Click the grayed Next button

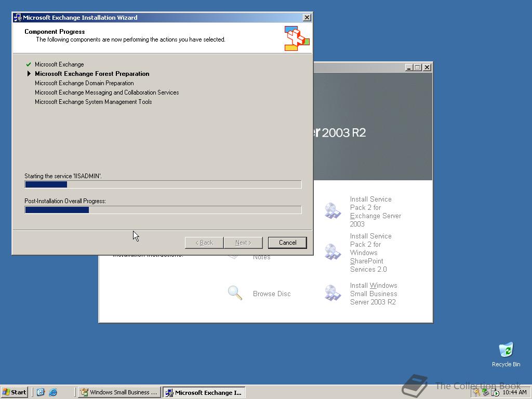coord(243,243)
